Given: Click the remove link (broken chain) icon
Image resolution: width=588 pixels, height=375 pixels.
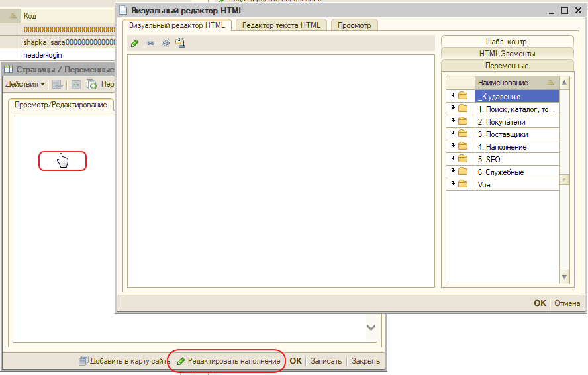Looking at the screenshot, I should coord(166,43).
